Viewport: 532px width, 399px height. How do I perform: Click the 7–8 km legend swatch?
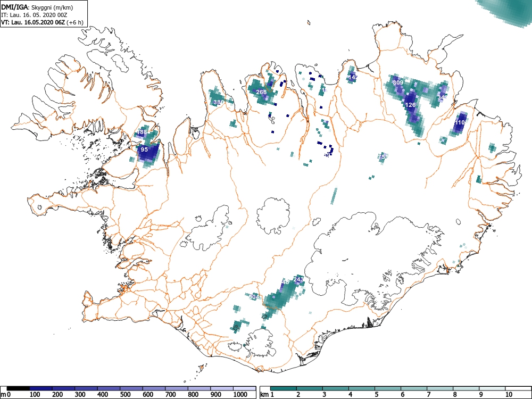[x=440, y=388]
